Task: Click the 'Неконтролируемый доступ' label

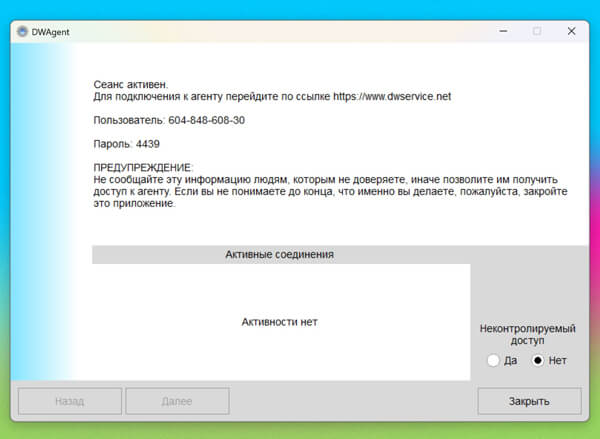Action: coord(528,334)
